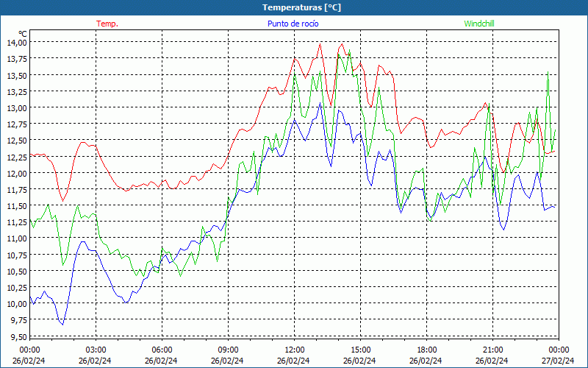
Task: Click the 'Temperaturas [°C]' chart title
Action: click(x=301, y=7)
